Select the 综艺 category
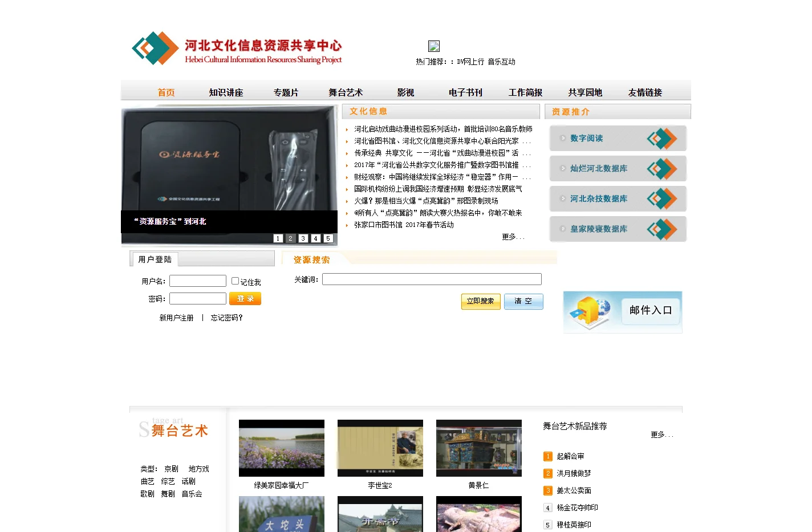Viewport: 812px width, 532px height. (168, 481)
